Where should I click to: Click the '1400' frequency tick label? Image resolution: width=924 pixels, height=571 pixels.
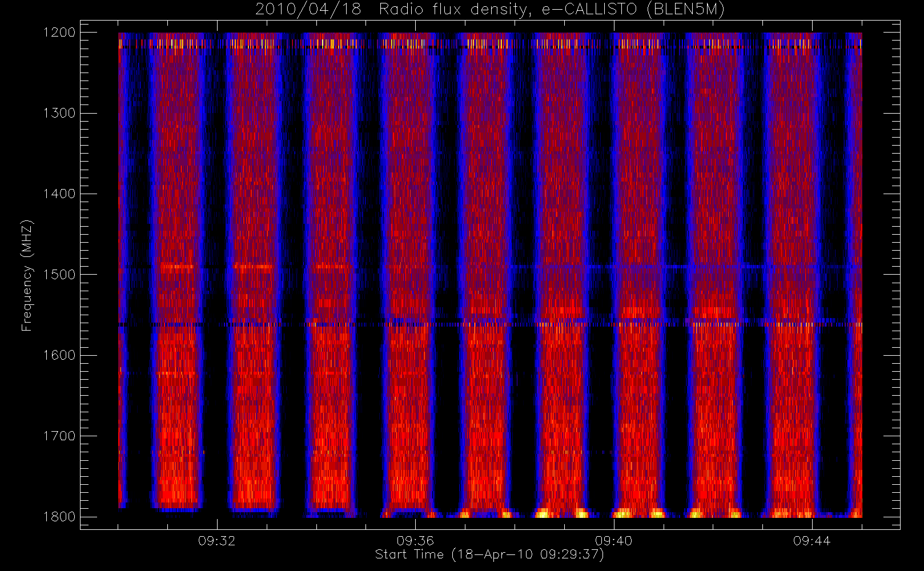click(59, 194)
